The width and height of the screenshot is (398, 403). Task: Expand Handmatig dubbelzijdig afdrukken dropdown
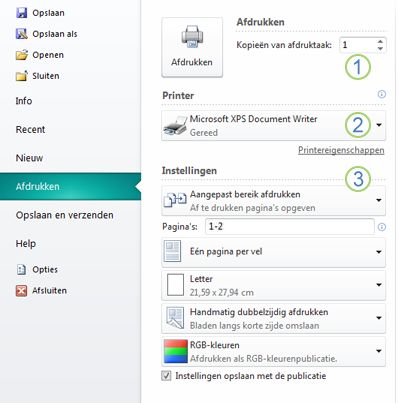379,318
